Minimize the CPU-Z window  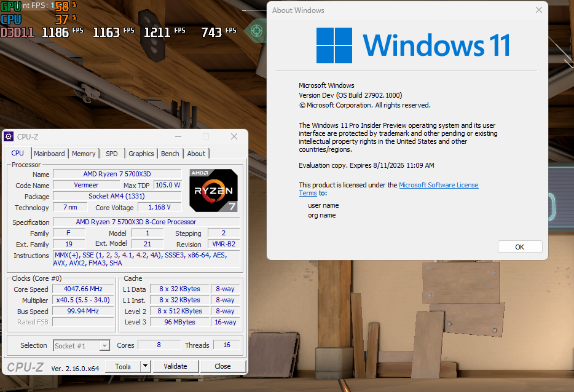(178, 137)
